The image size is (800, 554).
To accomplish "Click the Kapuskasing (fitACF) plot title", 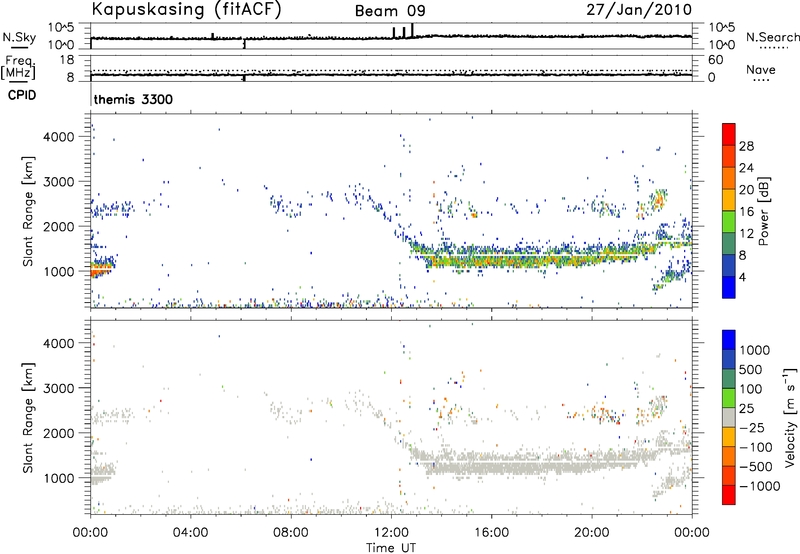I will tap(186, 9).
